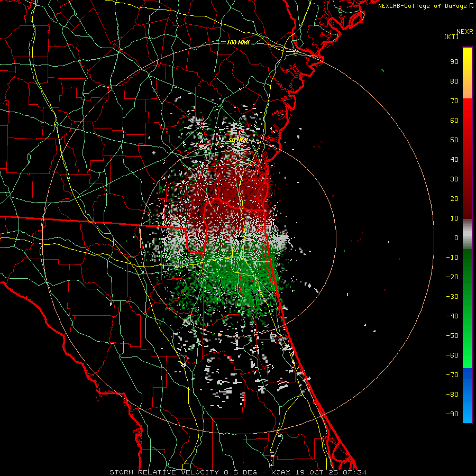Pick the green segment of the color bar
Viewport: 476px width, 476px height.
pos(467,308)
